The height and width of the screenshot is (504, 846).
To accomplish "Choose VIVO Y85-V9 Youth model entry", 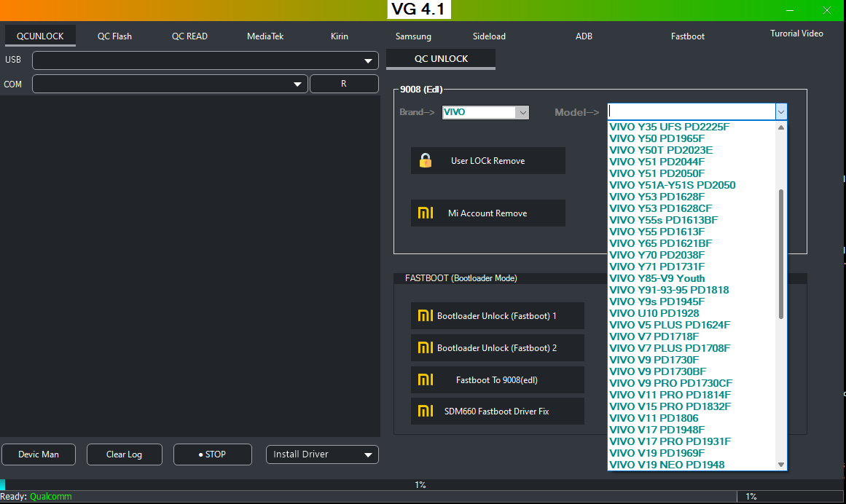I will tap(657, 277).
